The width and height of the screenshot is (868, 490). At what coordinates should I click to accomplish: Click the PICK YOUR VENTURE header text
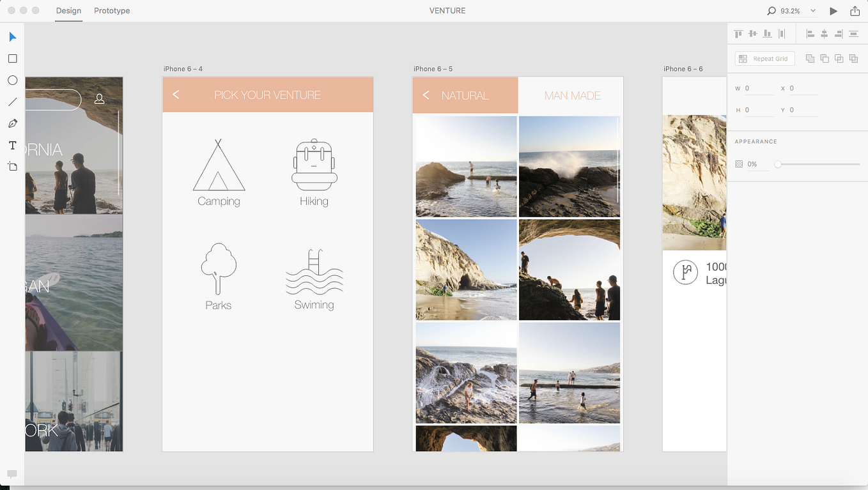[267, 95]
